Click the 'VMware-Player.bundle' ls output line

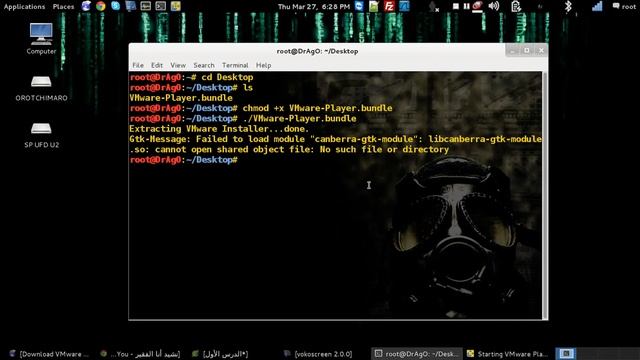[181, 98]
